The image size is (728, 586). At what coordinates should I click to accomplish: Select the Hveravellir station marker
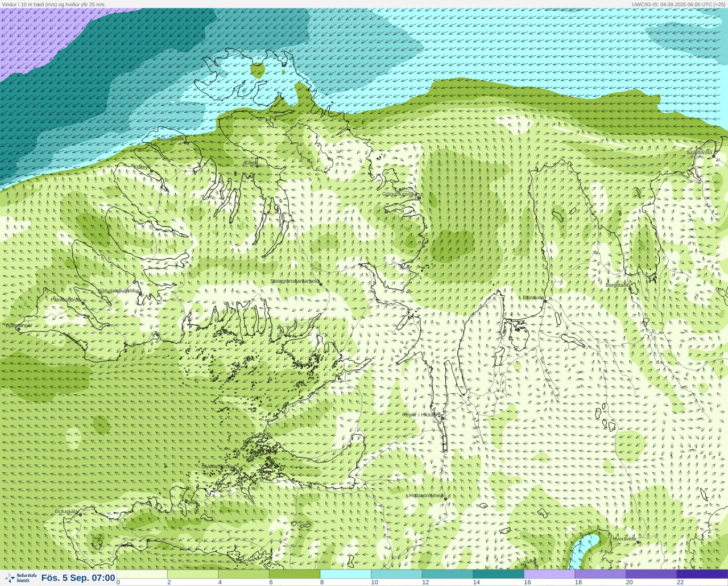(638, 542)
